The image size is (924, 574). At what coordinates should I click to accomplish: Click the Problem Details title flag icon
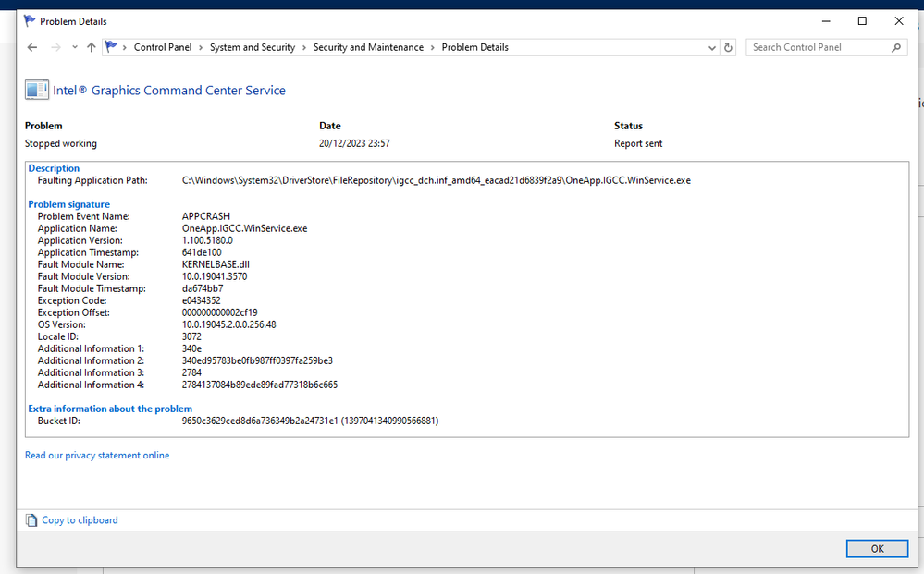pos(30,21)
